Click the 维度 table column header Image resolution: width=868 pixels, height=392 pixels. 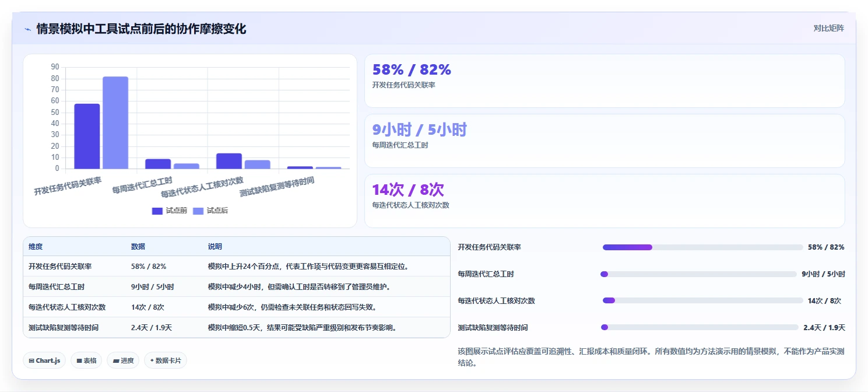[x=36, y=247]
